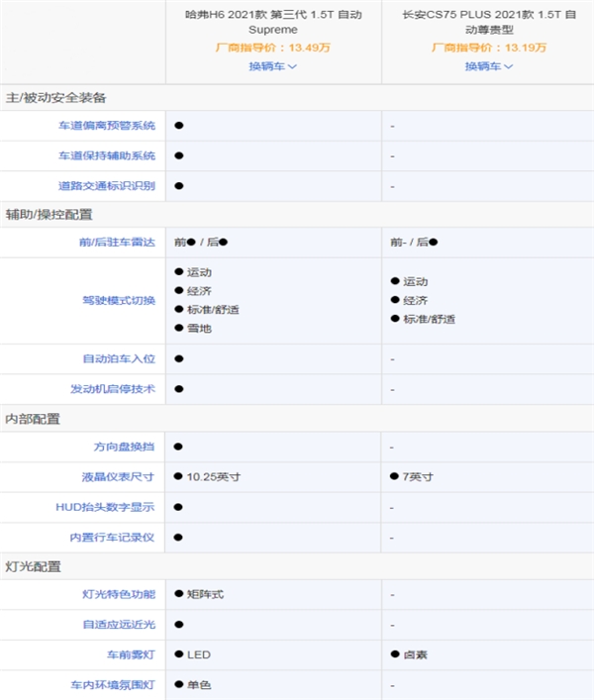This screenshot has height=700, width=594.
Task: Open 自适应远近光 feature link
Action: (x=119, y=625)
